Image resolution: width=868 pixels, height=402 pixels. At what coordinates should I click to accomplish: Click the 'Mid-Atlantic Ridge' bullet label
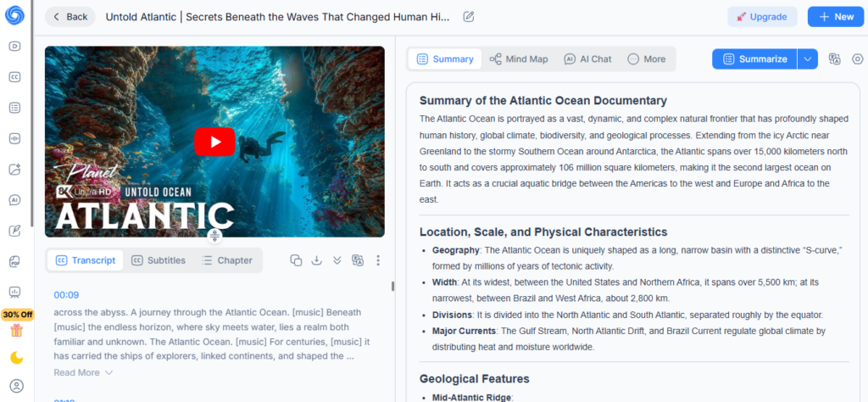[470, 398]
